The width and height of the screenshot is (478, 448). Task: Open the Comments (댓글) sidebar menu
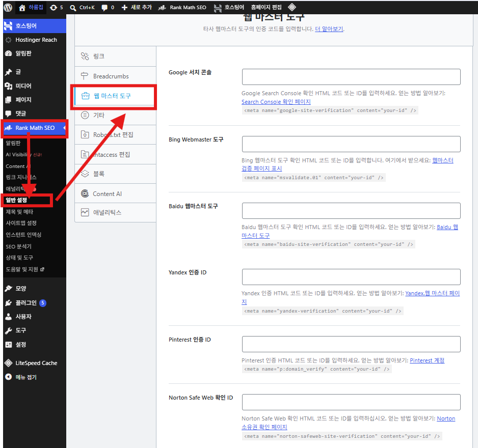pos(35,114)
